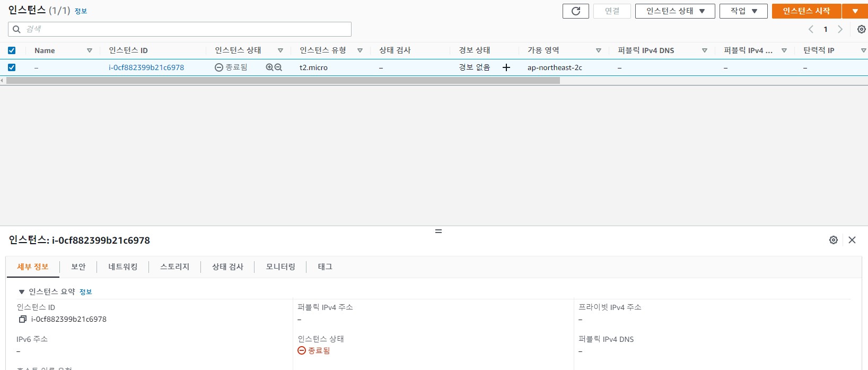Screen dimensions: 868x370
Task: Switch to 모니터링 tab
Action: click(x=280, y=266)
